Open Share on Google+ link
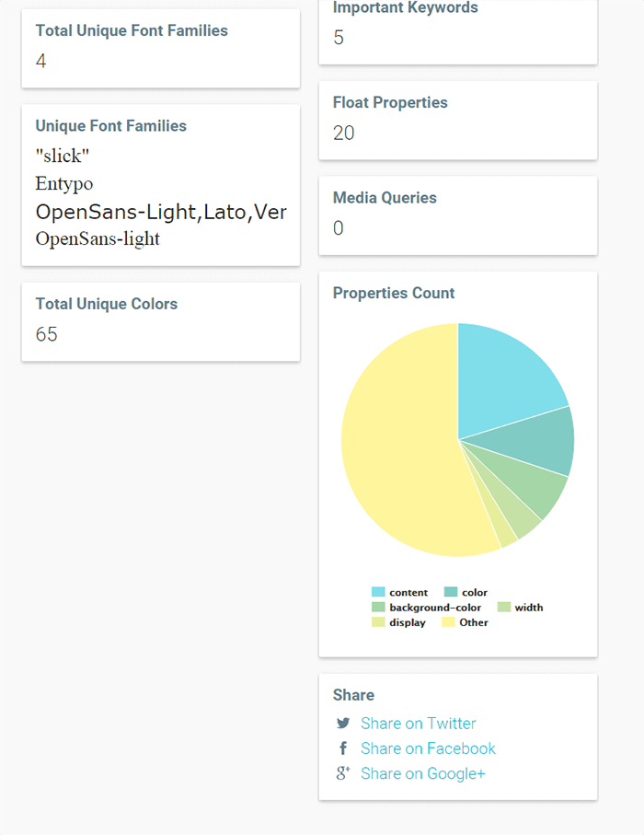Image resolution: width=644 pixels, height=835 pixels. 422,773
